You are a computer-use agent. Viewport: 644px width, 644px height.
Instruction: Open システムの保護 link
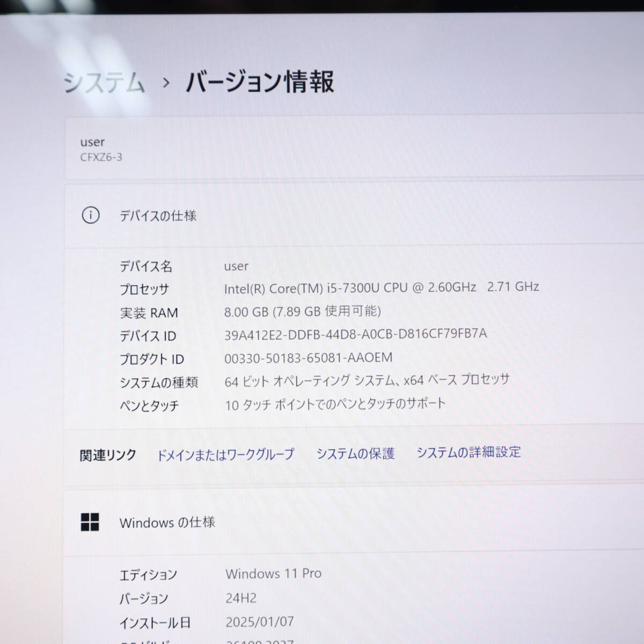355,453
